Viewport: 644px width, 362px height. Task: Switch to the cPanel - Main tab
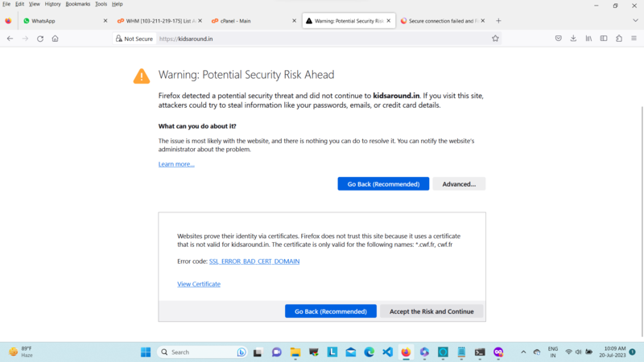246,20
